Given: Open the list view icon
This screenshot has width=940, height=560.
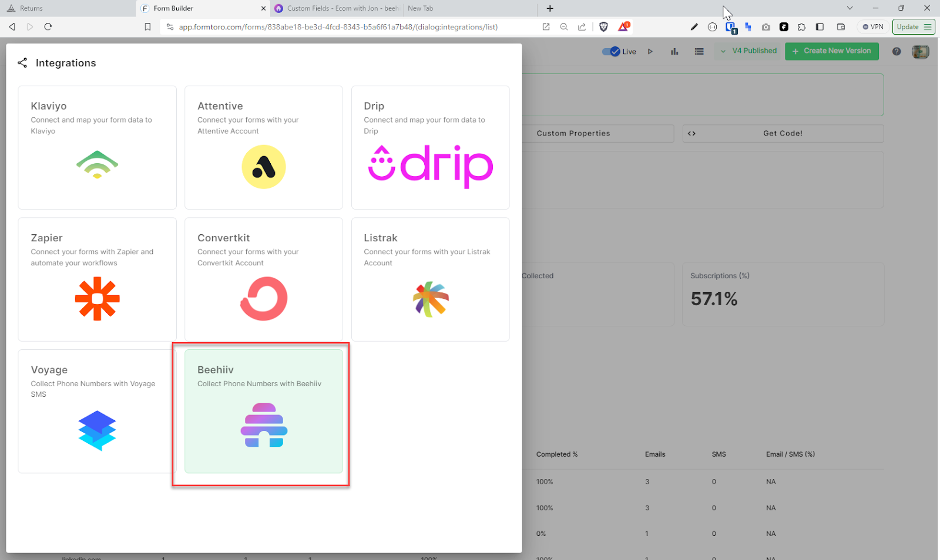Looking at the screenshot, I should coord(699,52).
